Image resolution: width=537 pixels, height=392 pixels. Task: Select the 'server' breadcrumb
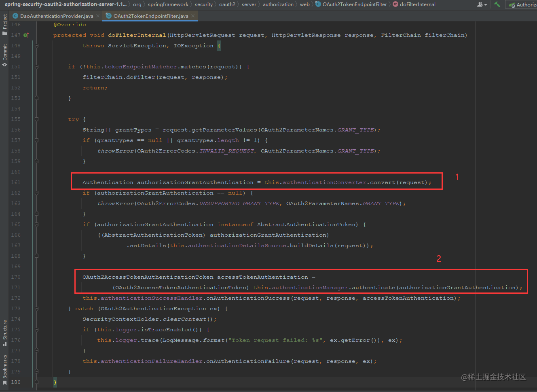coord(249,4)
